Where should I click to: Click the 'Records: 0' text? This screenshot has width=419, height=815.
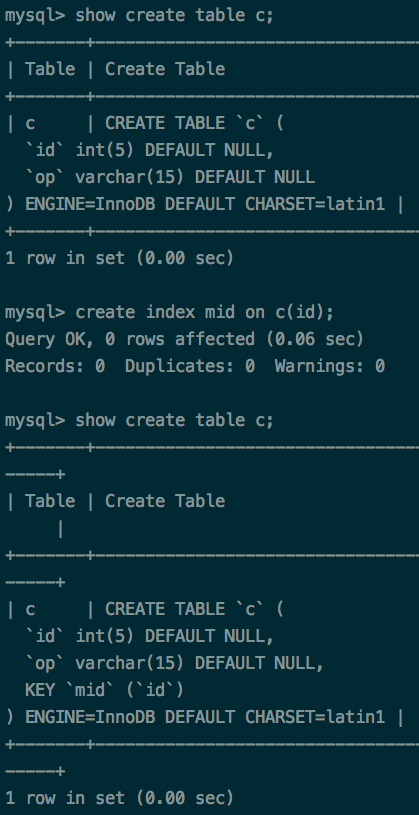(x=55, y=366)
